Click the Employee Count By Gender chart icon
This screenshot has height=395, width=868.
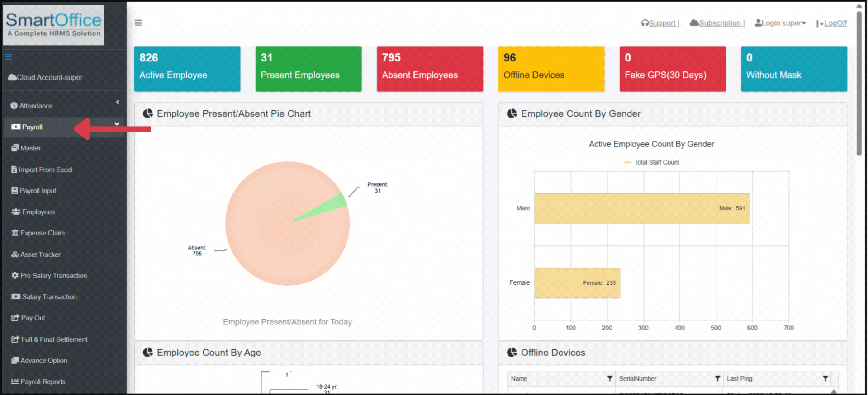pos(512,114)
